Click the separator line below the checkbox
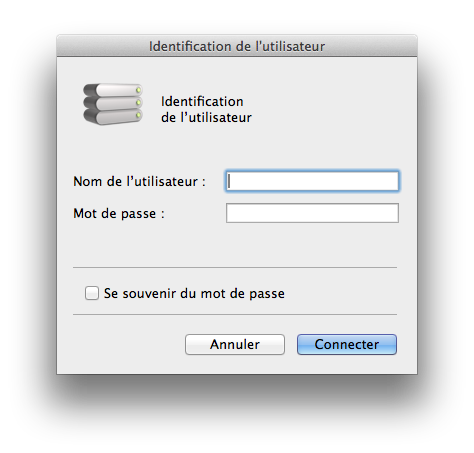Viewport: 474px width, 453px height. coord(235,314)
